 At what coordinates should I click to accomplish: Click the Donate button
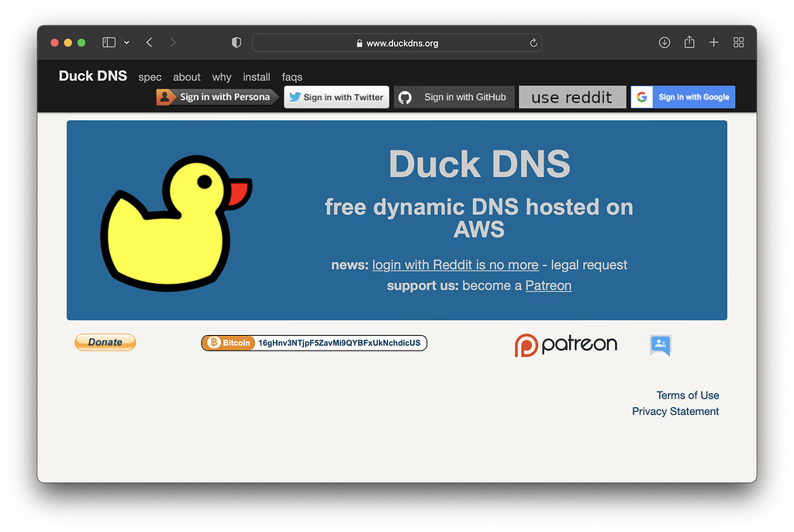pos(105,342)
